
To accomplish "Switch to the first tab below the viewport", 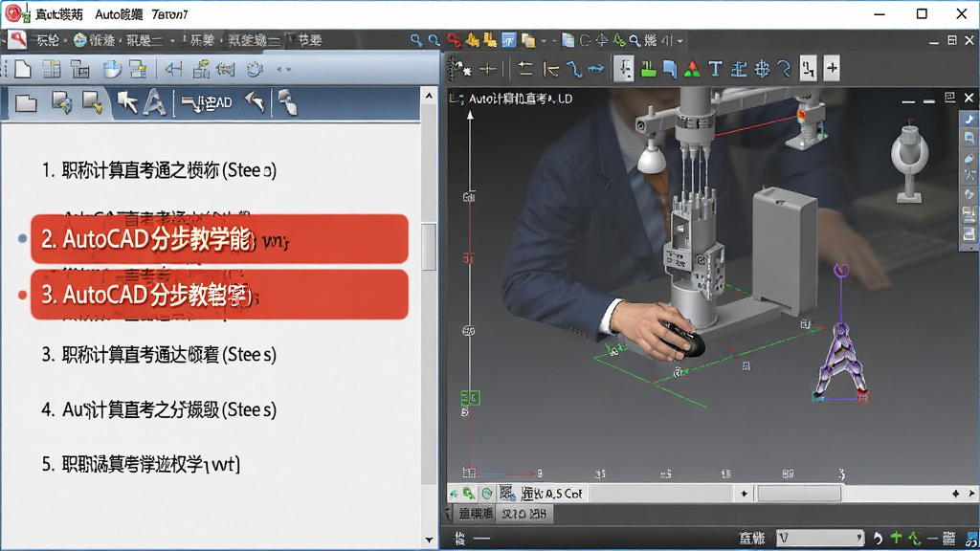I will tap(475, 514).
